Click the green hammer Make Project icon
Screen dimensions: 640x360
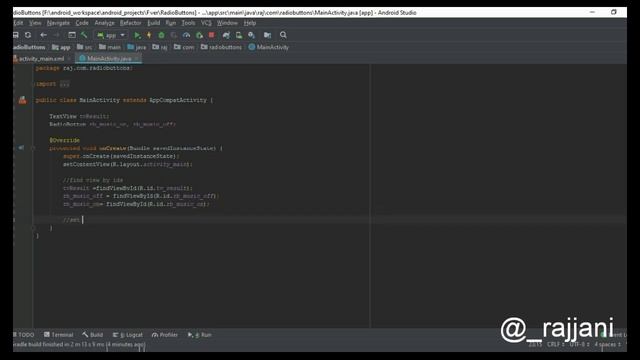click(84, 35)
